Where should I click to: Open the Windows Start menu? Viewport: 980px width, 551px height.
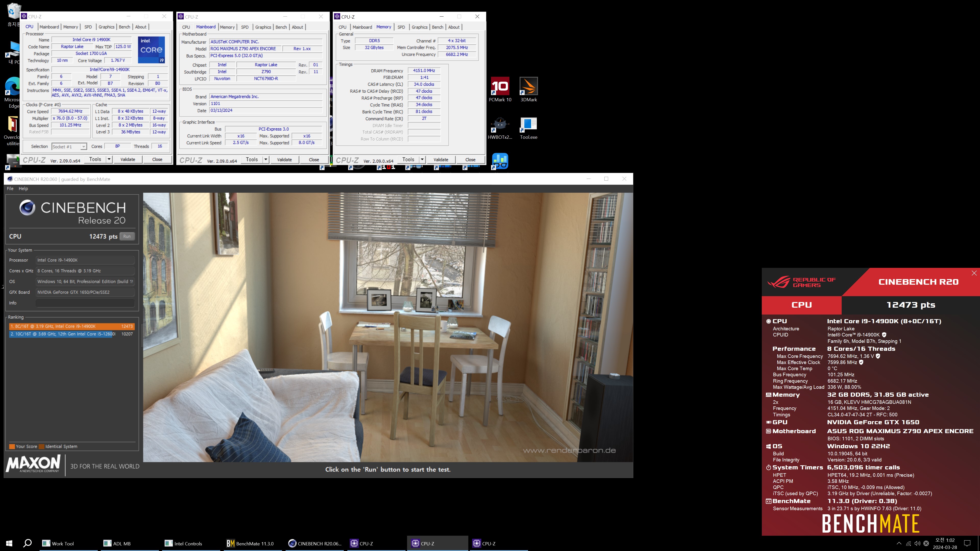pos(9,543)
